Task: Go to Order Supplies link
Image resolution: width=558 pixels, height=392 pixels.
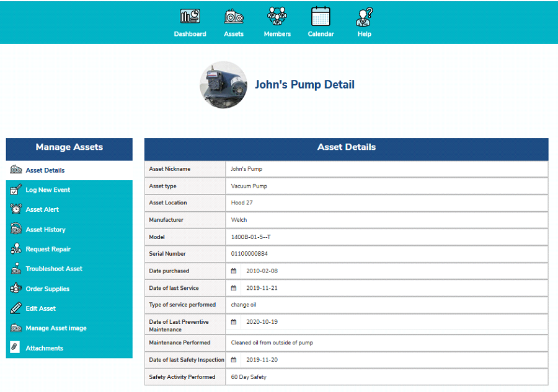Action: (x=47, y=289)
